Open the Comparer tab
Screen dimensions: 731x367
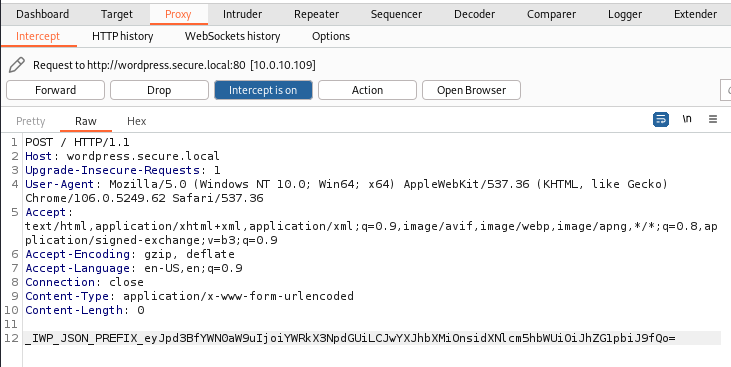click(x=552, y=14)
